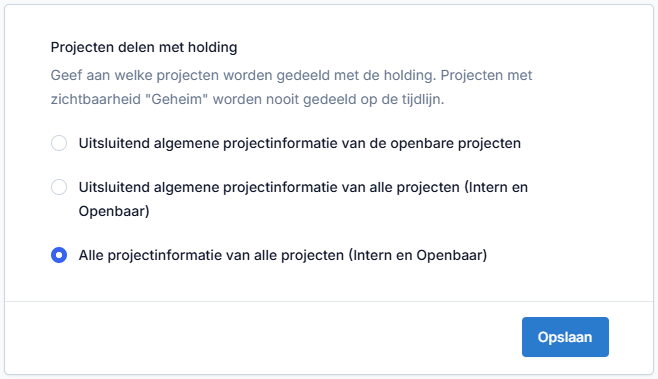This screenshot has width=658, height=379.
Task: Click the word 'Uitsluitend' in the second option
Action: [x=114, y=187]
